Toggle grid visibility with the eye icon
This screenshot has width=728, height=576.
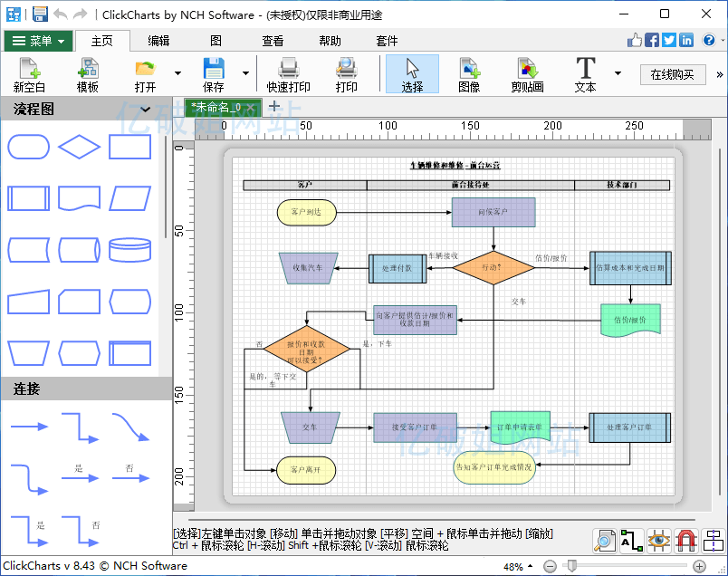(659, 541)
